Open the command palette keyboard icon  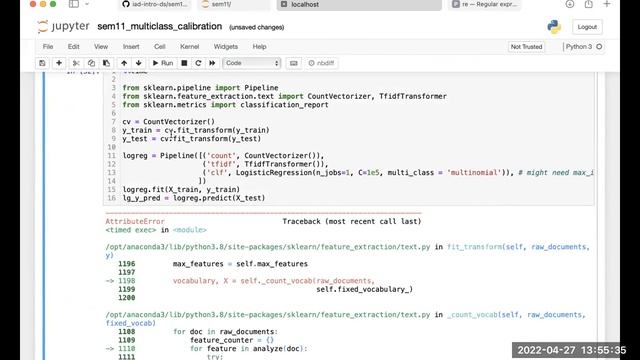click(293, 63)
